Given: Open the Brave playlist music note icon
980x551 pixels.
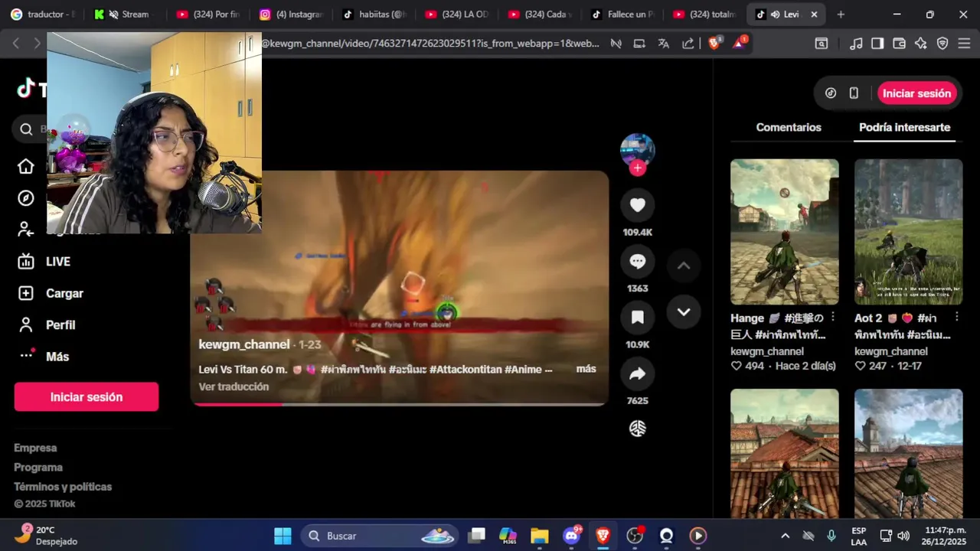Looking at the screenshot, I should [x=857, y=44].
